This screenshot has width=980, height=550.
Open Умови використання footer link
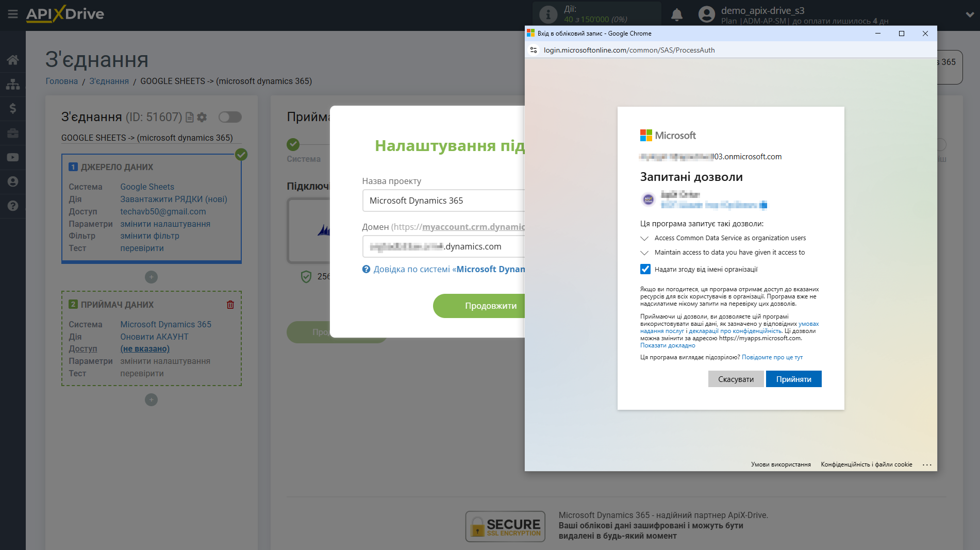pyautogui.click(x=780, y=464)
